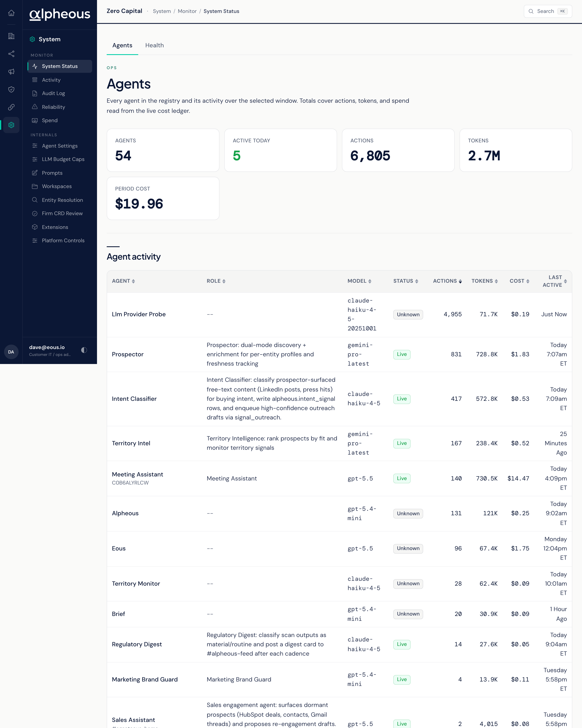582x728 pixels.
Task: Sort the table by Last Active column
Action: click(555, 281)
